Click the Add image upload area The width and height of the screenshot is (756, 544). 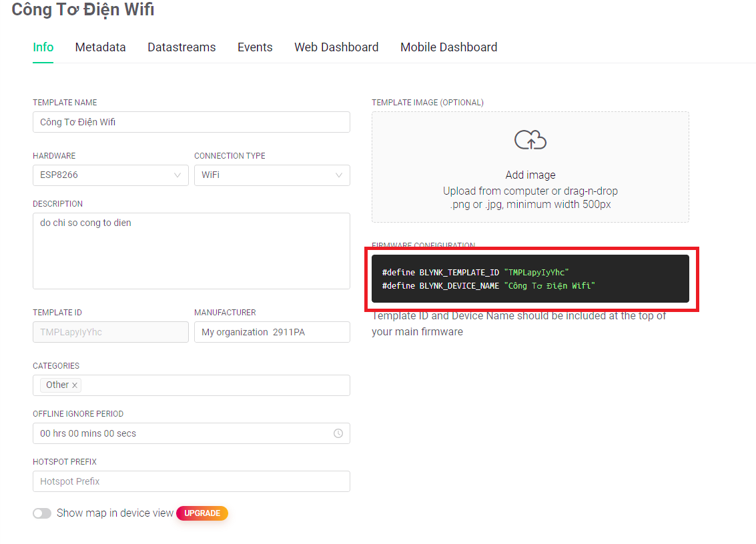530,167
